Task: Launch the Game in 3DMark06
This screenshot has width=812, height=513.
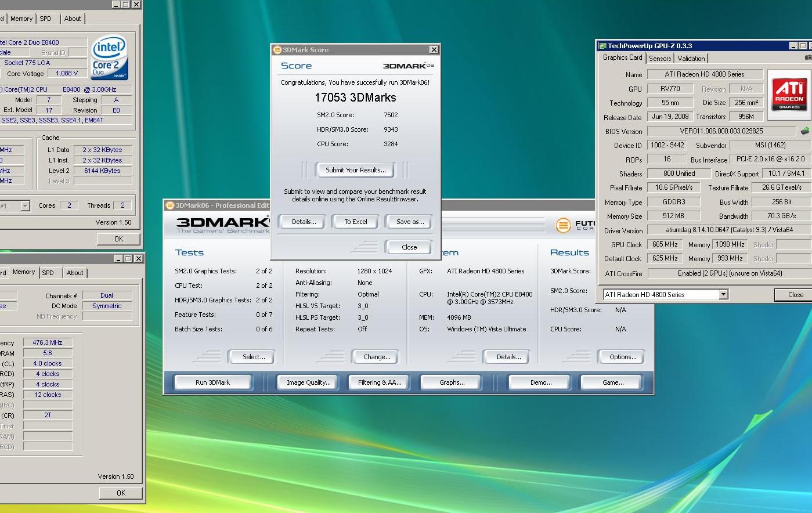Action: point(613,382)
